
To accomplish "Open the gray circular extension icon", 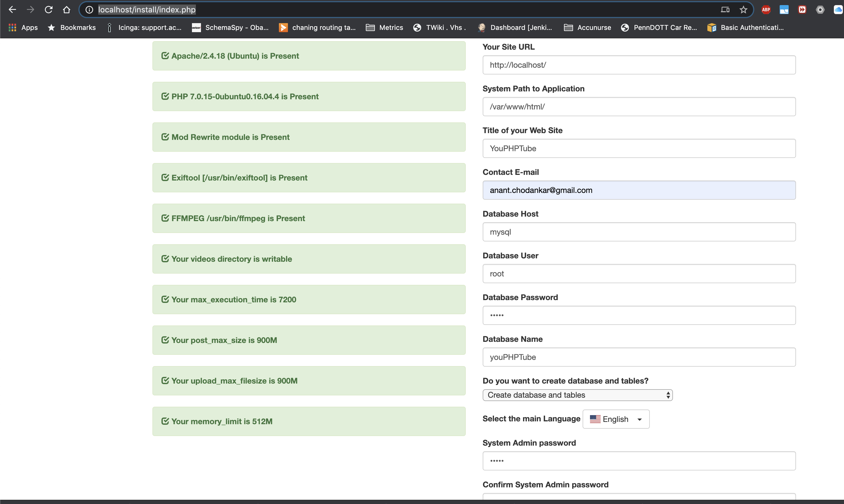I will tap(820, 10).
